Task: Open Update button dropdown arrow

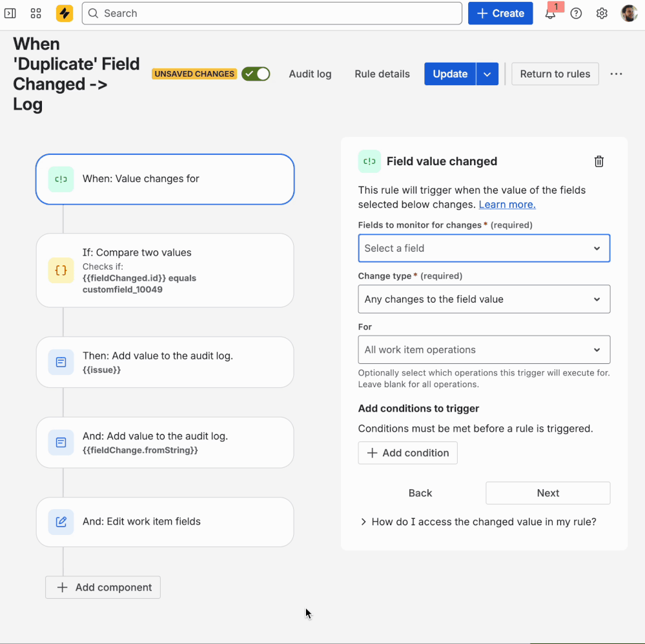Action: tap(487, 74)
